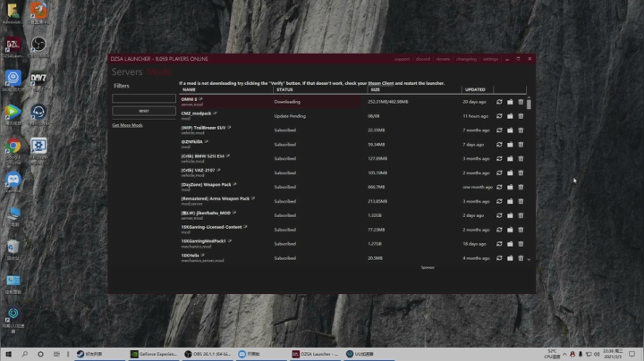The height and width of the screenshot is (361, 644).
Task: Verify 1SKGaming-Licensed-Content mod
Action: 499,230
